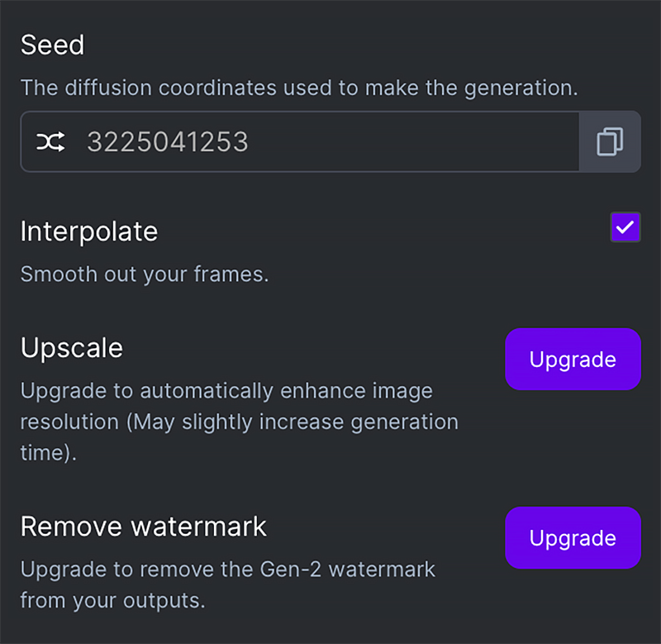
Task: Click the Remove watermark heading label
Action: click(144, 526)
